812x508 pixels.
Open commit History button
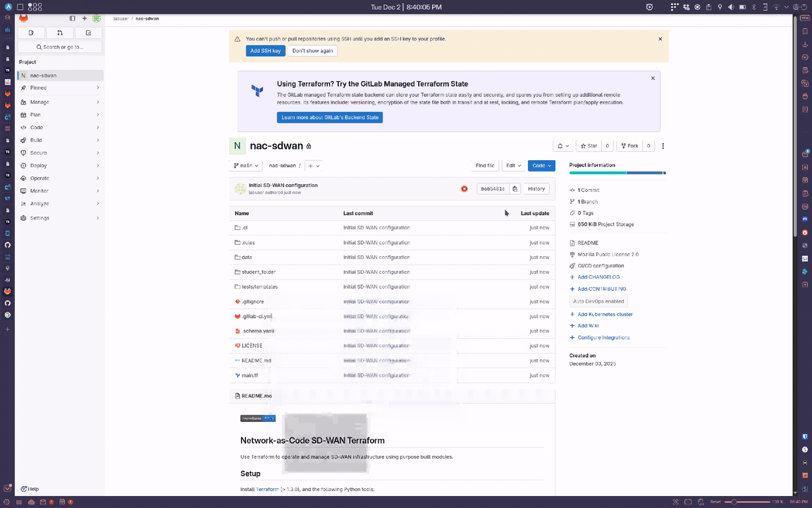536,188
